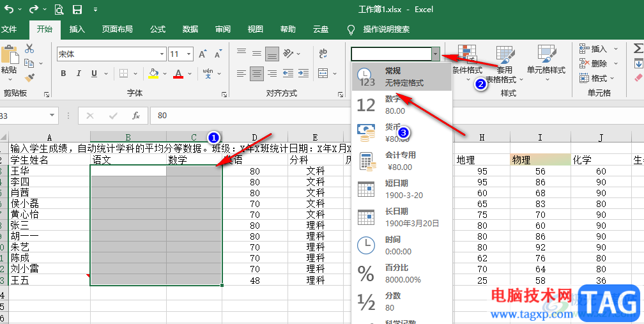644x324 pixels.
Task: Choose 会计专用 accounting format option
Action: point(402,161)
